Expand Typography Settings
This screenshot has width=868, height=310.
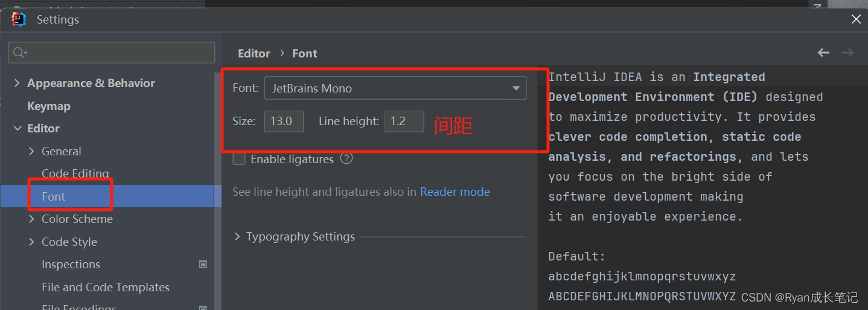click(x=237, y=236)
